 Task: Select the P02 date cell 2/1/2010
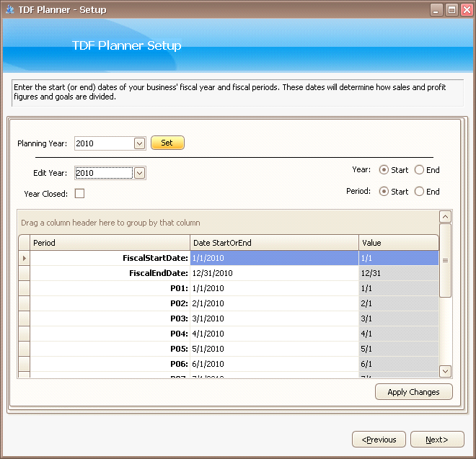coord(275,303)
